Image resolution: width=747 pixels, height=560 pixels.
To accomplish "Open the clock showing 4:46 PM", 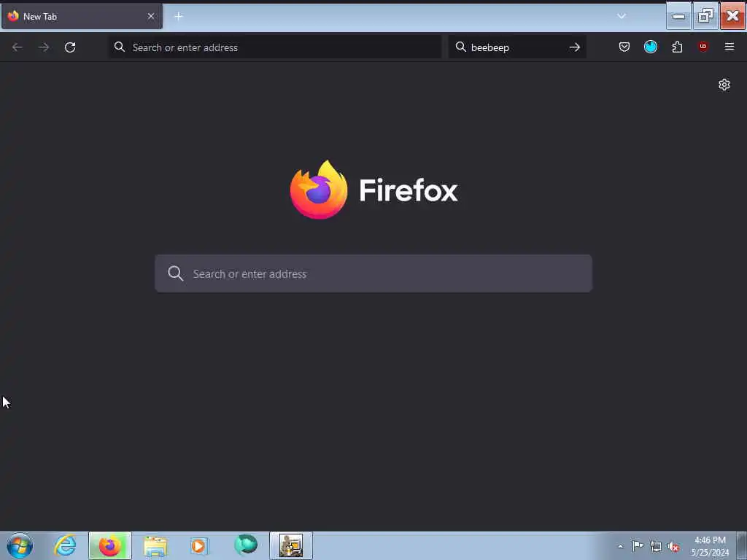I will pos(710,546).
